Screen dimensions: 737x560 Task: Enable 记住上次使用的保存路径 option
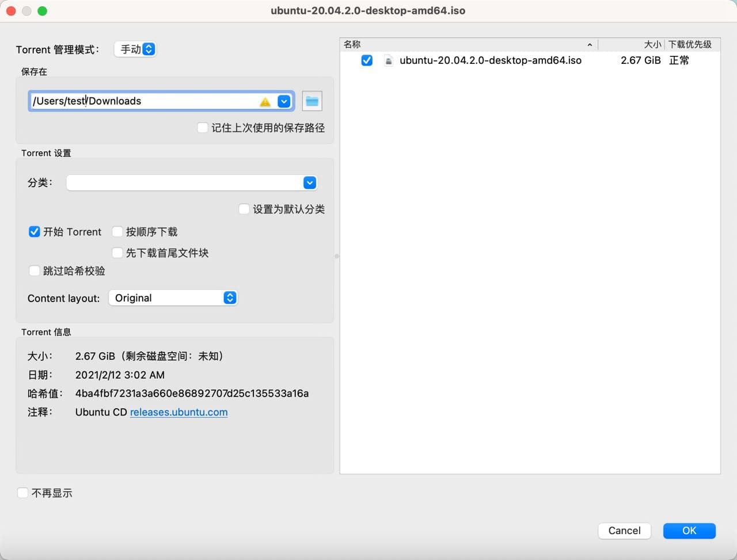203,127
